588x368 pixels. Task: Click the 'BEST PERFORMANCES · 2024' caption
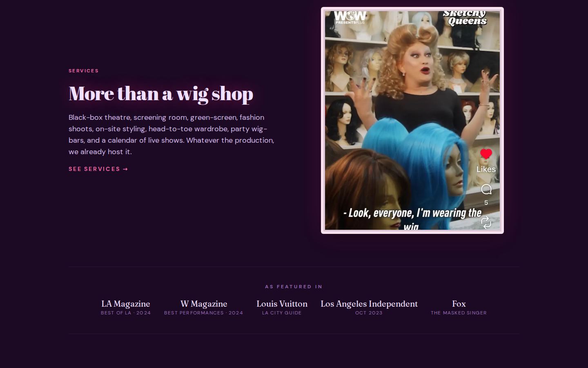coord(204,313)
